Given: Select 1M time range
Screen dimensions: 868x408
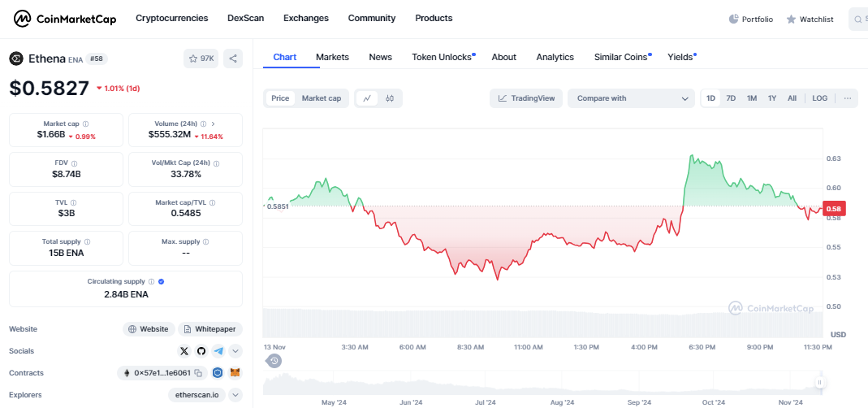Looking at the screenshot, I should point(752,98).
